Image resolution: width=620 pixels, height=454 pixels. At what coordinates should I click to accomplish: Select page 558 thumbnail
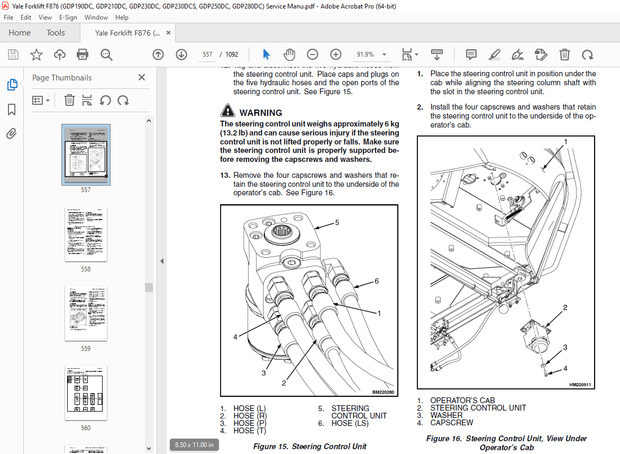[86, 234]
